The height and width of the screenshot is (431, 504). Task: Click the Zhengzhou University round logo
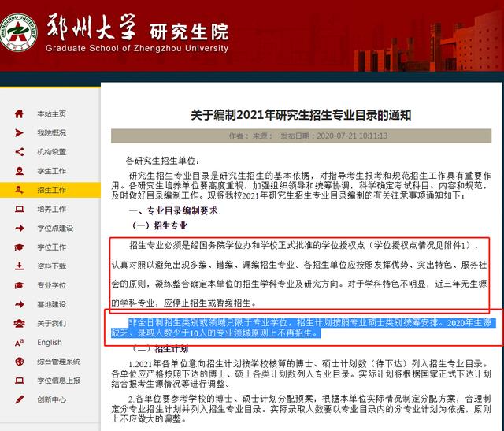coord(18,32)
